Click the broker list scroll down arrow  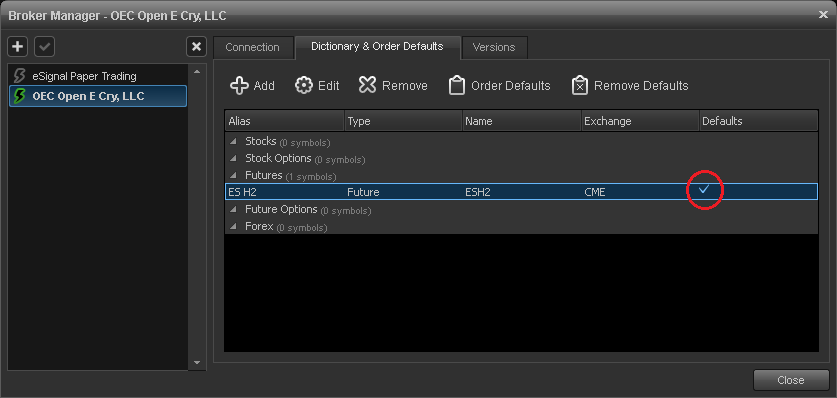click(196, 363)
